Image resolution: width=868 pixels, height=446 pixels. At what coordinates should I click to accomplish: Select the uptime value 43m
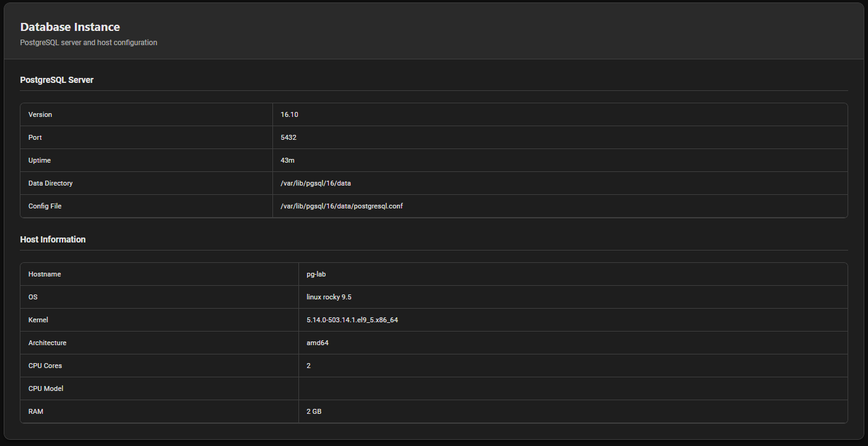[287, 160]
